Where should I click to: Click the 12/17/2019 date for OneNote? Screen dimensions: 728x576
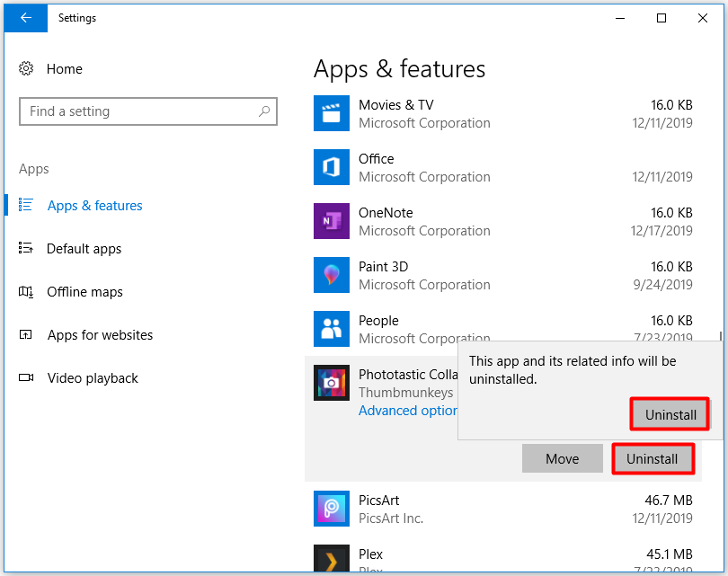(661, 231)
